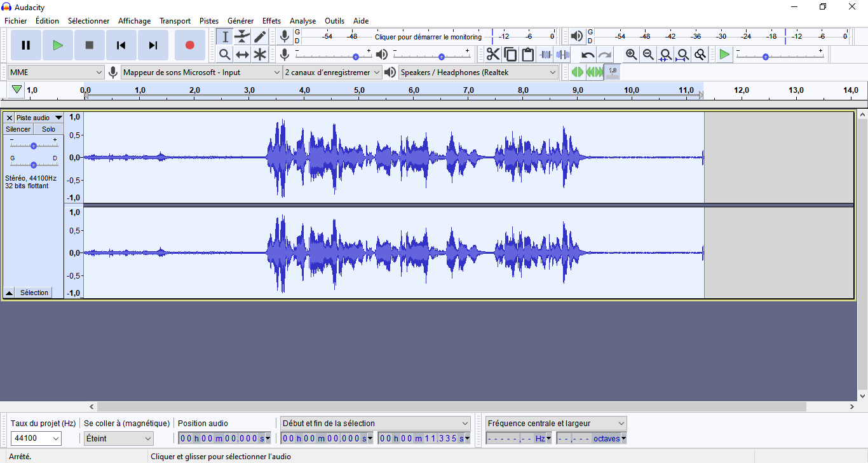Click the playback meter speaker icon
The image size is (868, 463).
point(577,36)
